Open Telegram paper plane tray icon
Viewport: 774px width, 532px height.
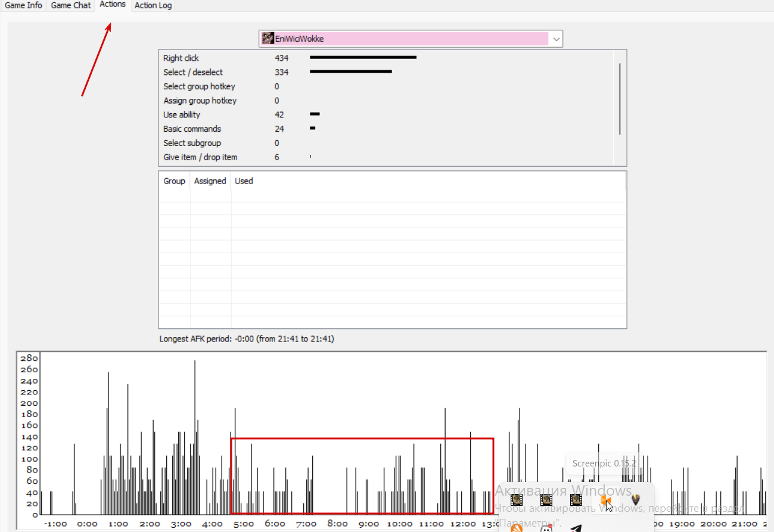point(576,528)
